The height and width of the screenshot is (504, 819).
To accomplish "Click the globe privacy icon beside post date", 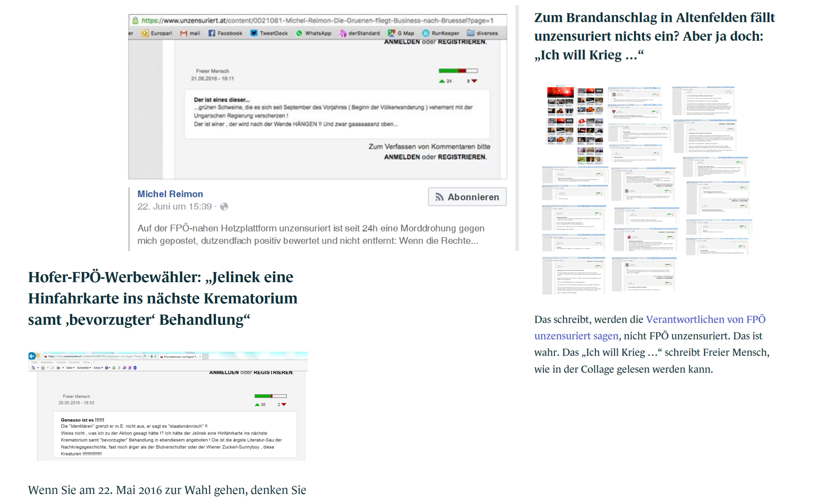I will pos(224,207).
